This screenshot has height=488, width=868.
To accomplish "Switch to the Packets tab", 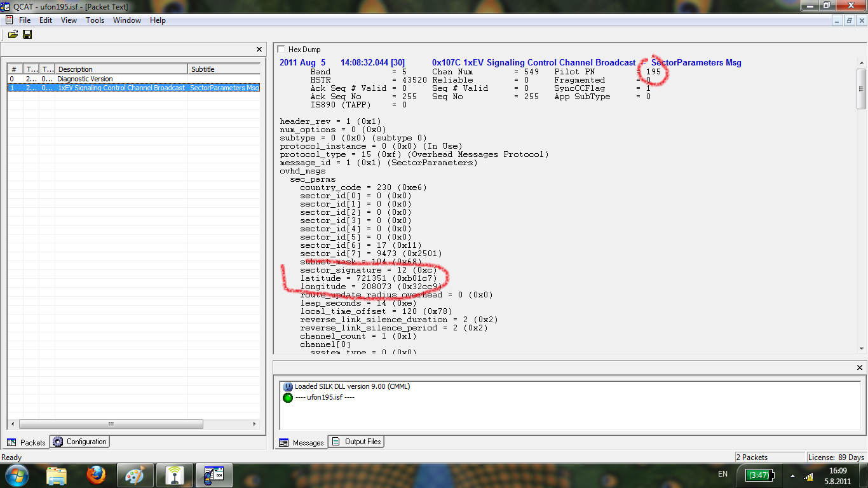I will [27, 442].
